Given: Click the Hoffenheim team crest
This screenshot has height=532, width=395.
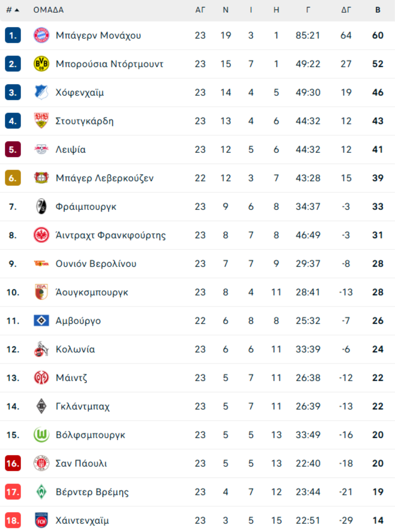Looking at the screenshot, I should (x=41, y=93).
